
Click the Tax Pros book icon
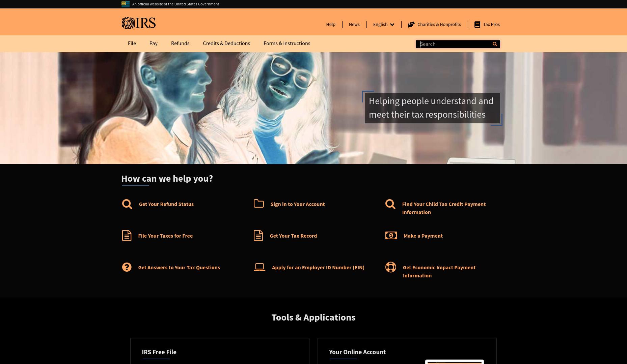pos(477,25)
